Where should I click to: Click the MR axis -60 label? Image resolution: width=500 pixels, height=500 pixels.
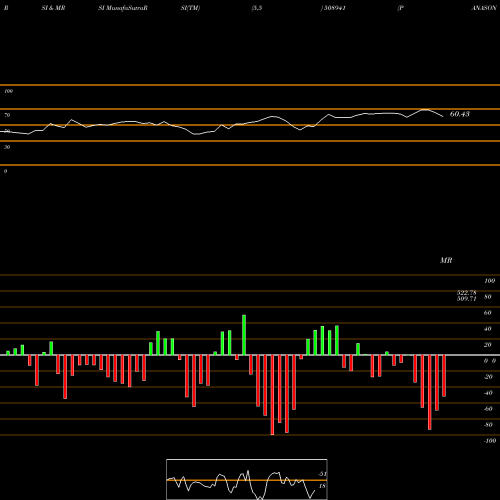[x=488, y=409]
